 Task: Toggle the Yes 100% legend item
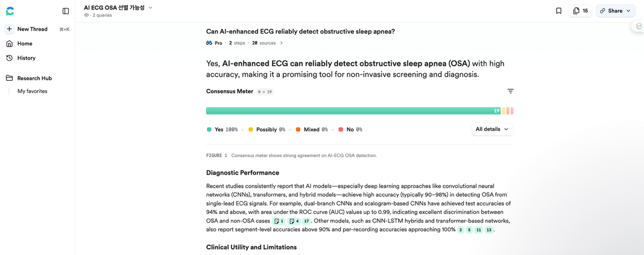pos(222,129)
